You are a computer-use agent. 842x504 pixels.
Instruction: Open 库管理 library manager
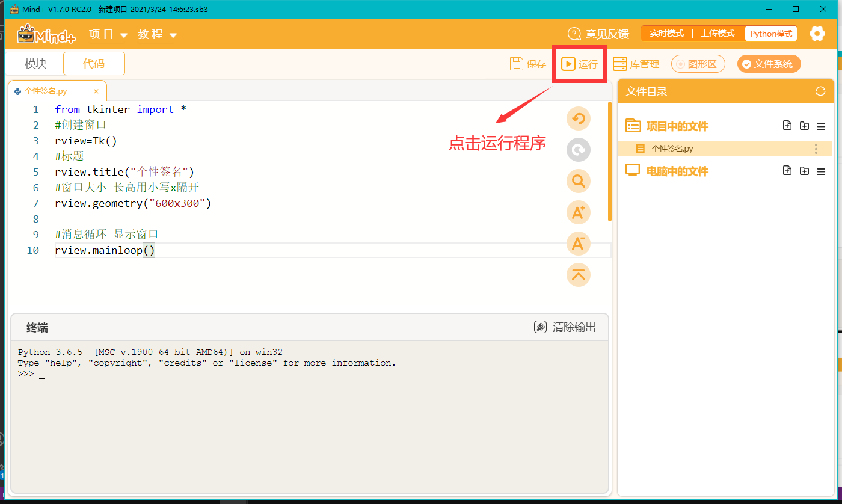(x=636, y=64)
